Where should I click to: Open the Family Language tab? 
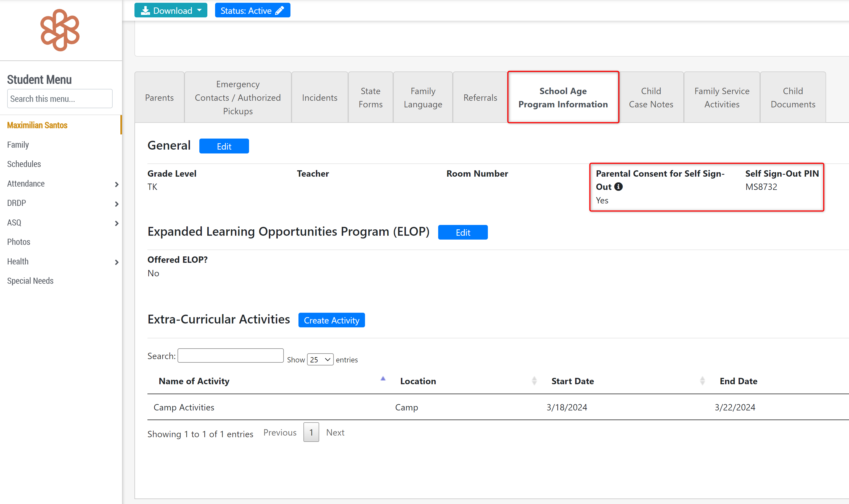(423, 97)
